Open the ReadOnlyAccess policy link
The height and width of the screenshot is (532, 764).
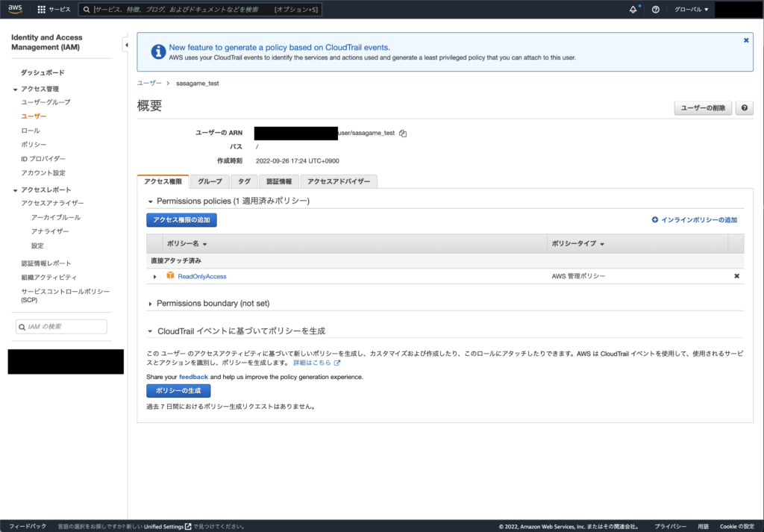pyautogui.click(x=201, y=277)
